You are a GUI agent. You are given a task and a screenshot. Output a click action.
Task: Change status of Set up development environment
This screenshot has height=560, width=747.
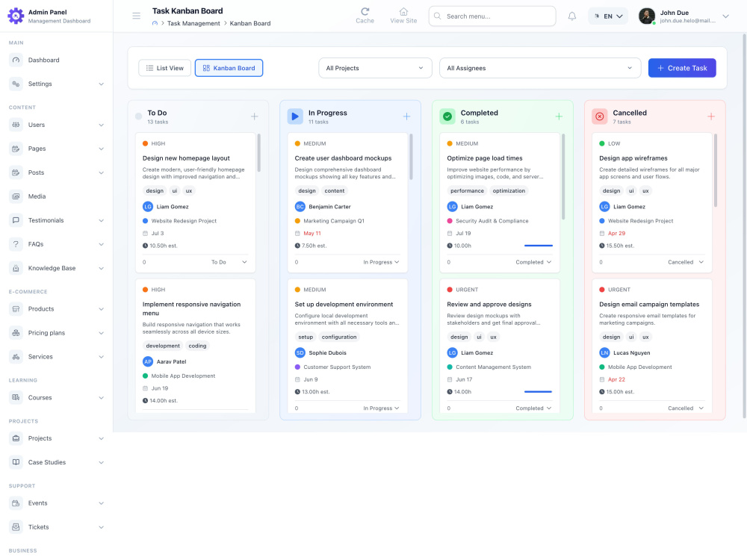click(381, 408)
